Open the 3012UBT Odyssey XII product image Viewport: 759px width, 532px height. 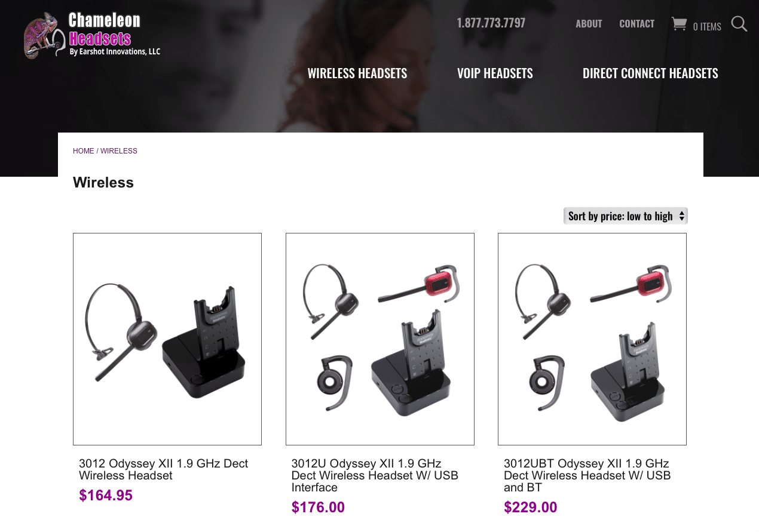592,339
